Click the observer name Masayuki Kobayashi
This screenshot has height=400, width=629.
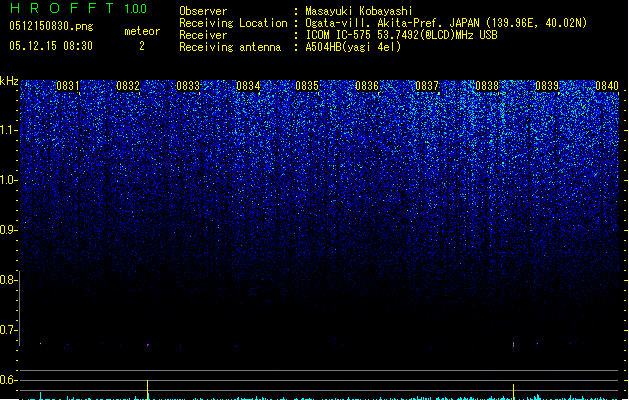click(x=359, y=11)
